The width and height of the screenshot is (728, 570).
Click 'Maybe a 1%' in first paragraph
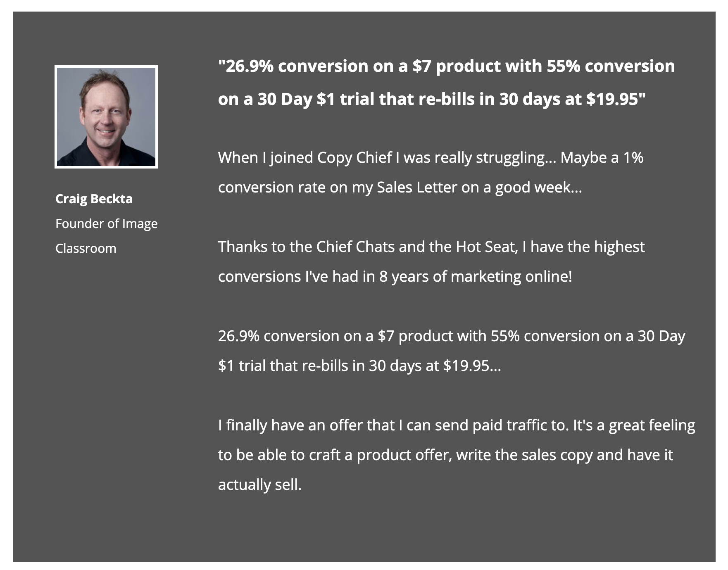pos(602,158)
